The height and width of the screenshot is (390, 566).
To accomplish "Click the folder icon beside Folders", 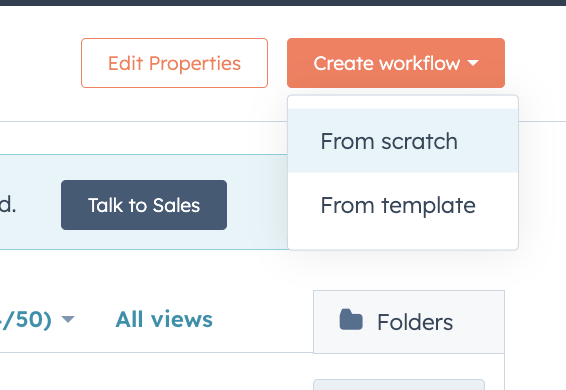I will click(351, 320).
